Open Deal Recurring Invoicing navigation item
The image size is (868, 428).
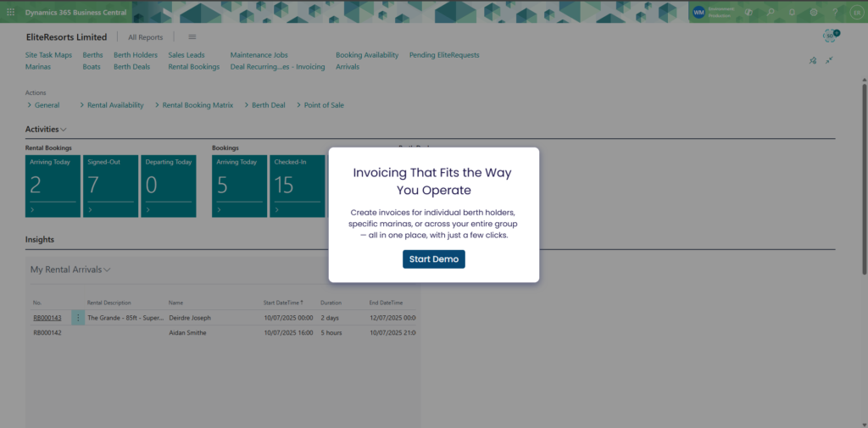pos(277,66)
